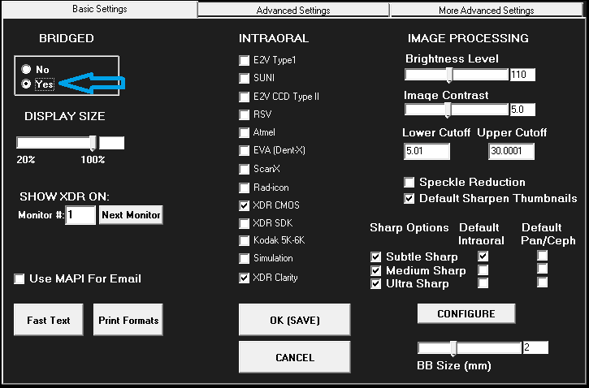589x388 pixels.
Task: Check the Rad-icon checkbox
Action: (244, 187)
